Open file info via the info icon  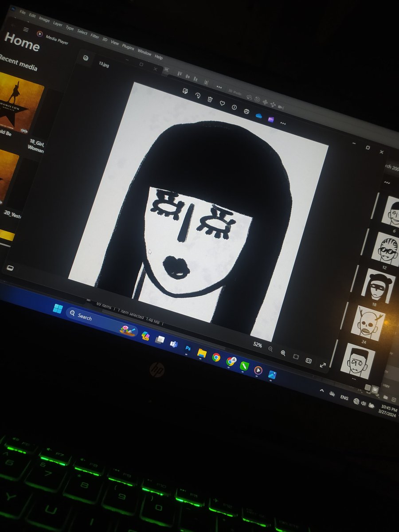coord(234,107)
